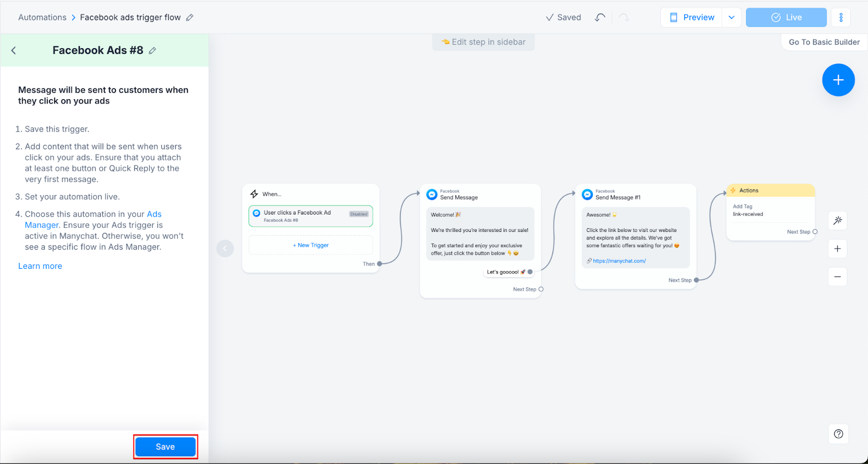Open the Learn more link
868x464 pixels.
40,266
